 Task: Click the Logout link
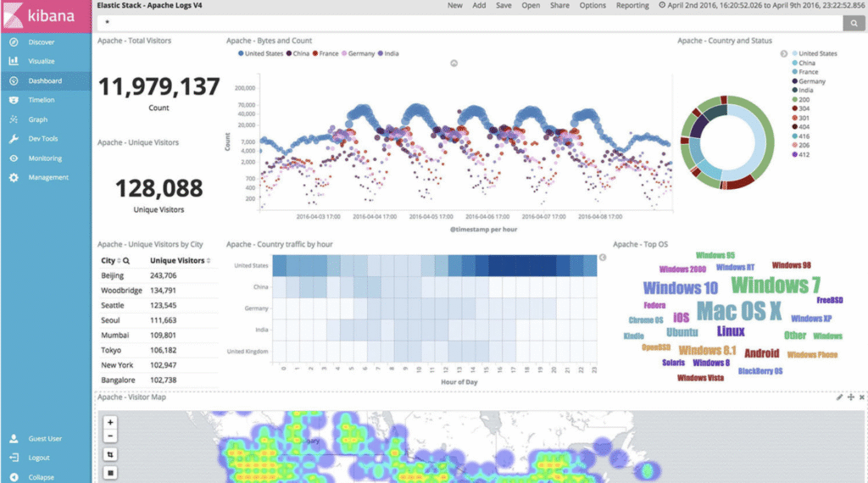coord(39,458)
